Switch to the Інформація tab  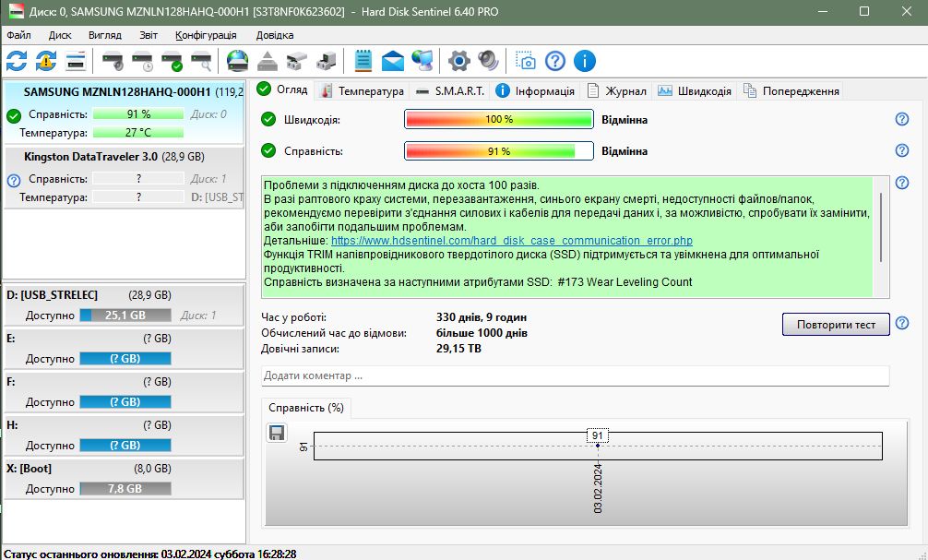(536, 91)
